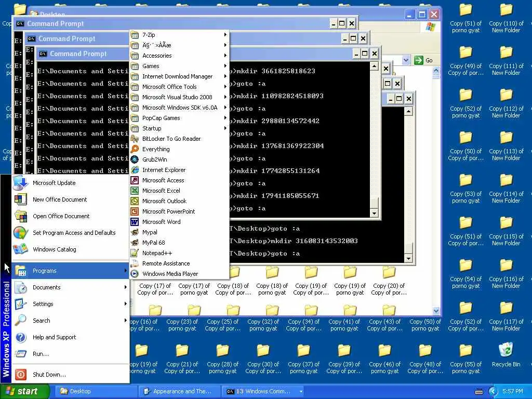
Task: Launch Everything search icon
Action: (x=135, y=149)
